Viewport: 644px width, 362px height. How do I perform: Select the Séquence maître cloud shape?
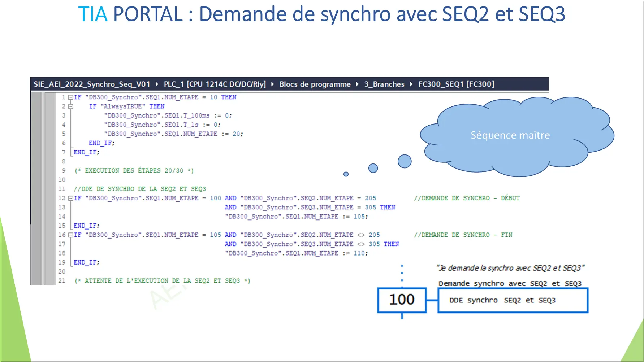pyautogui.click(x=510, y=135)
